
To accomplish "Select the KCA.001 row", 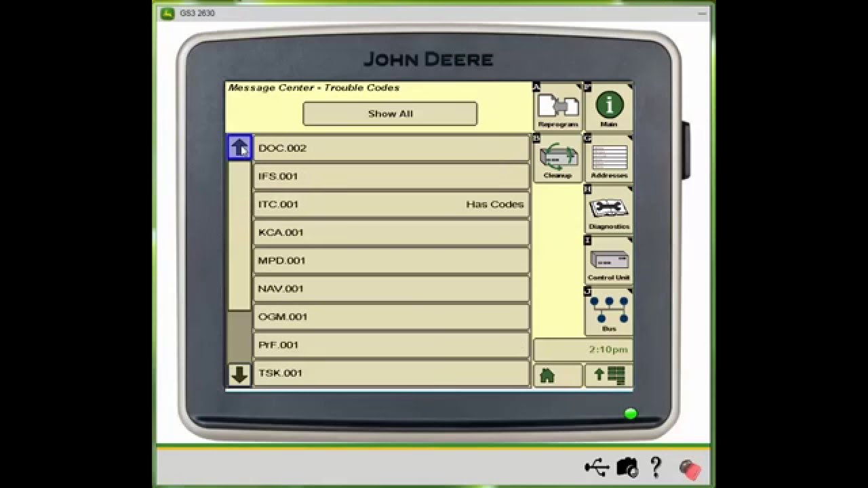I will click(x=391, y=232).
